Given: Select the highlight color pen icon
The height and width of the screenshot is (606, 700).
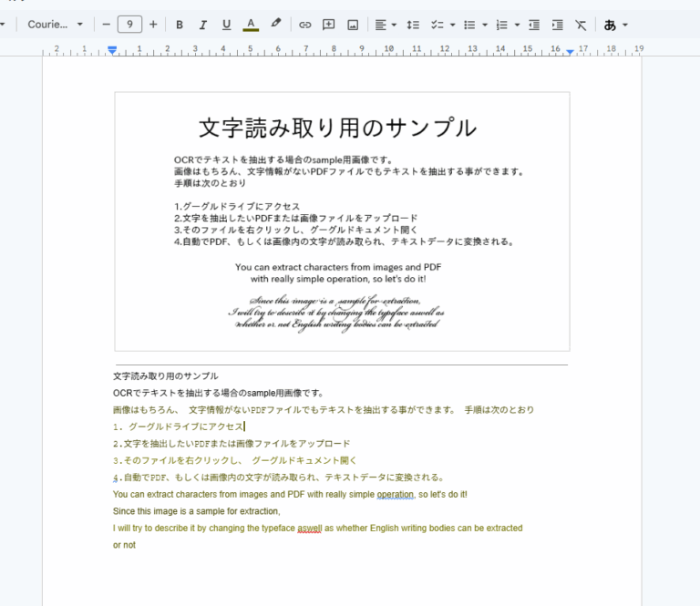Looking at the screenshot, I should [x=276, y=24].
